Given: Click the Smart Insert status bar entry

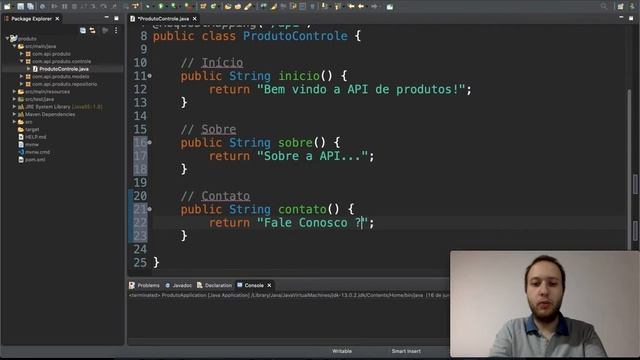Looking at the screenshot, I should pyautogui.click(x=406, y=351).
